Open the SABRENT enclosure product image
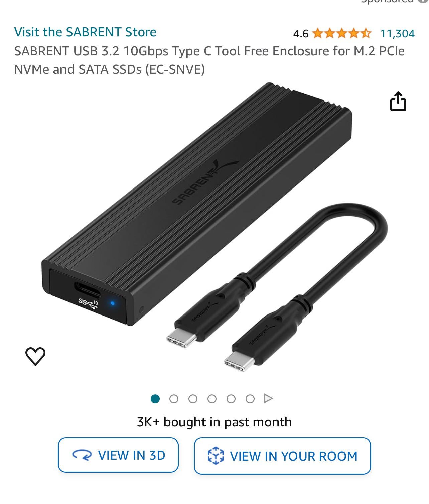Screen dimensions: 429x504 (x=214, y=227)
